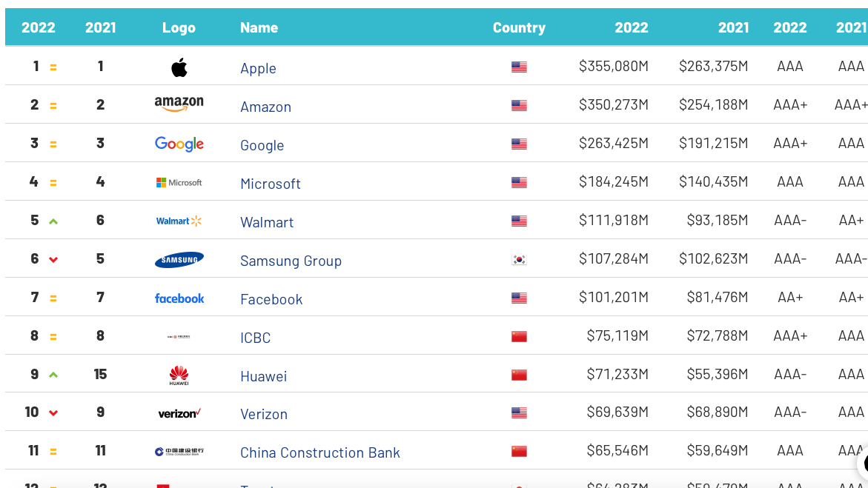Sort by the Name column header
The image size is (868, 488).
click(x=259, y=27)
